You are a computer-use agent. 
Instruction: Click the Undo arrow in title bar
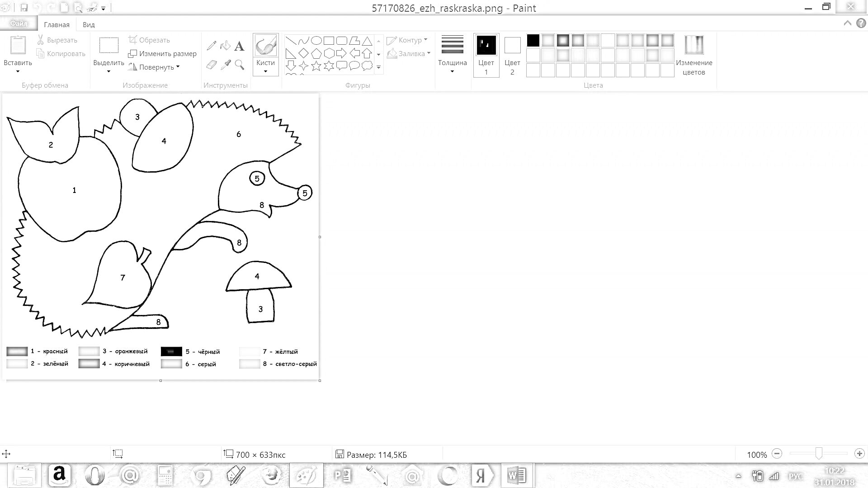click(x=38, y=8)
